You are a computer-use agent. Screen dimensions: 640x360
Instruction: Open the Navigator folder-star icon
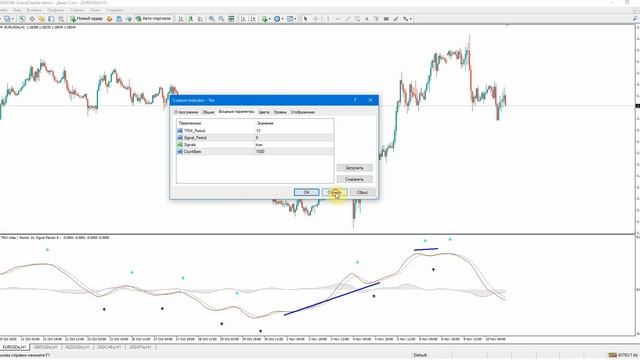click(42, 19)
